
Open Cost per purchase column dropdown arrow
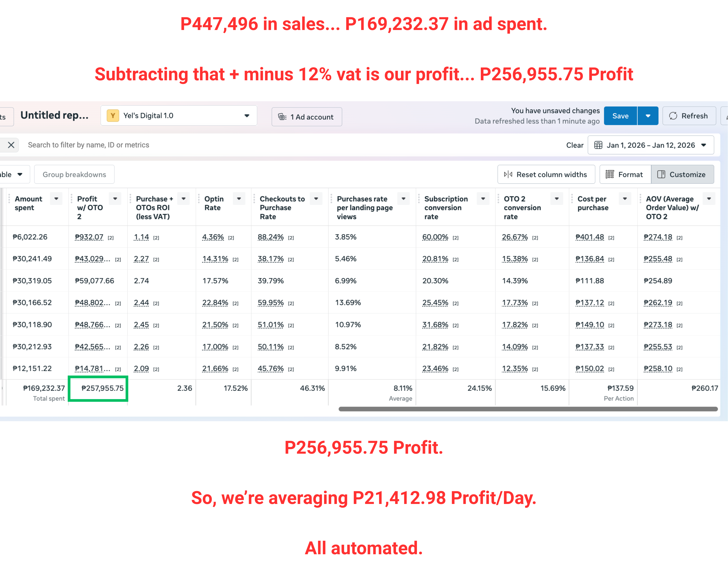click(625, 199)
